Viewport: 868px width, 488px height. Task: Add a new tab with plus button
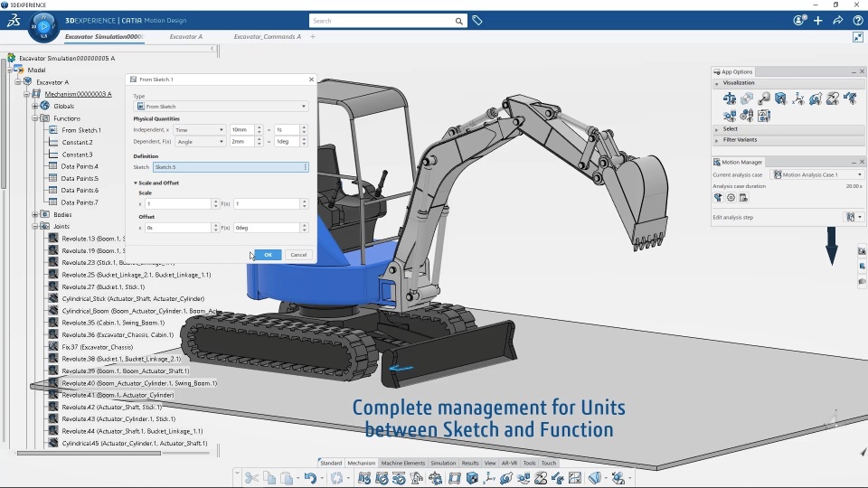tap(313, 36)
